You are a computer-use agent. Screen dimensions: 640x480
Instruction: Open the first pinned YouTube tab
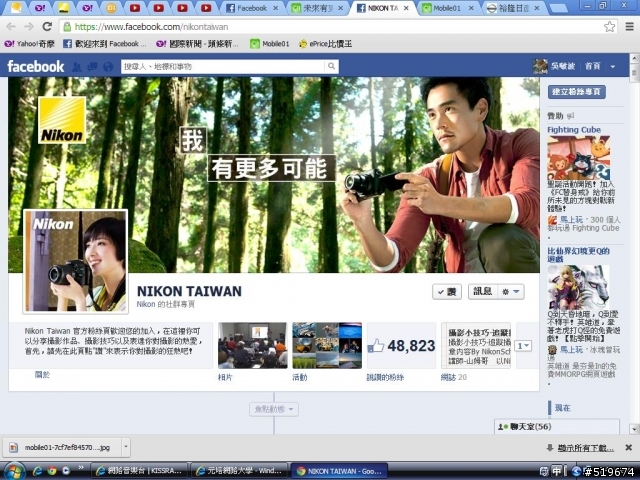pos(135,8)
